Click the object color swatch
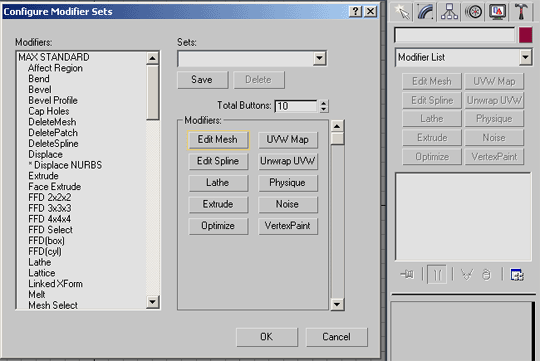This screenshot has height=361, width=540. 525,35
